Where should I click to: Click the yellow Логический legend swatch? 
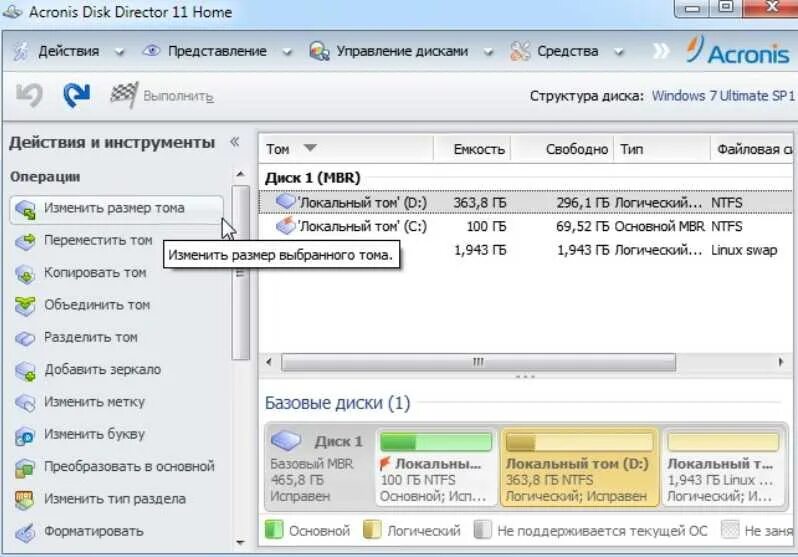[x=372, y=530]
